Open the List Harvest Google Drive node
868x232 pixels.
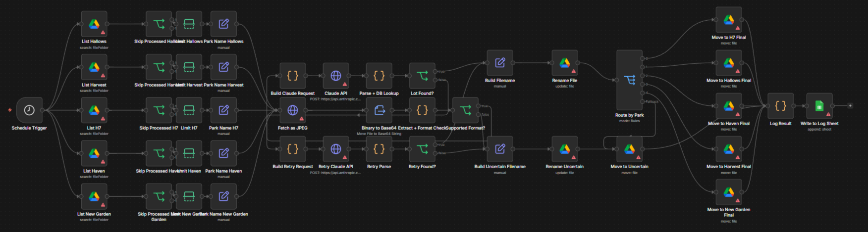[x=94, y=67]
